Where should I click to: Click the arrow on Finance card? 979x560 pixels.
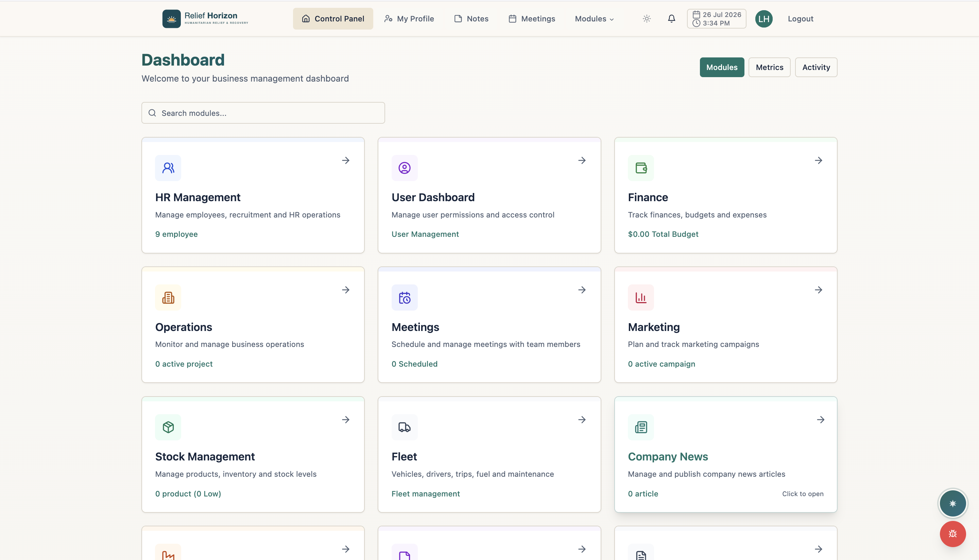(818, 160)
